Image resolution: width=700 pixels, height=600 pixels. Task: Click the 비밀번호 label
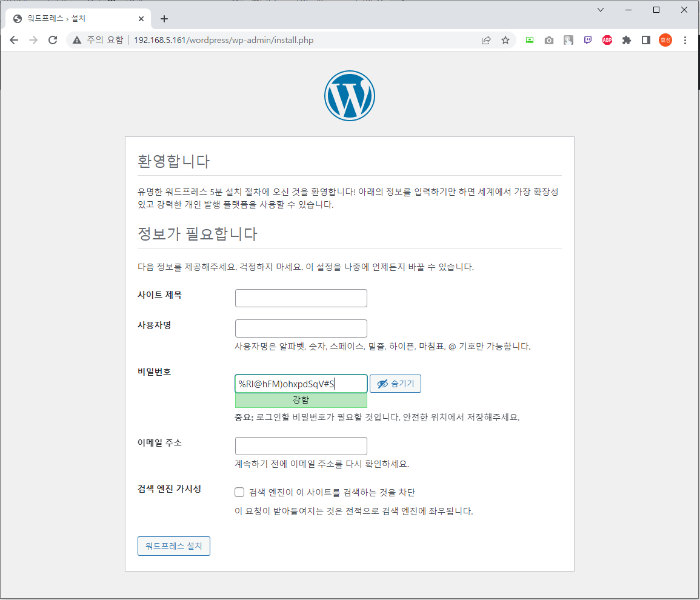155,372
